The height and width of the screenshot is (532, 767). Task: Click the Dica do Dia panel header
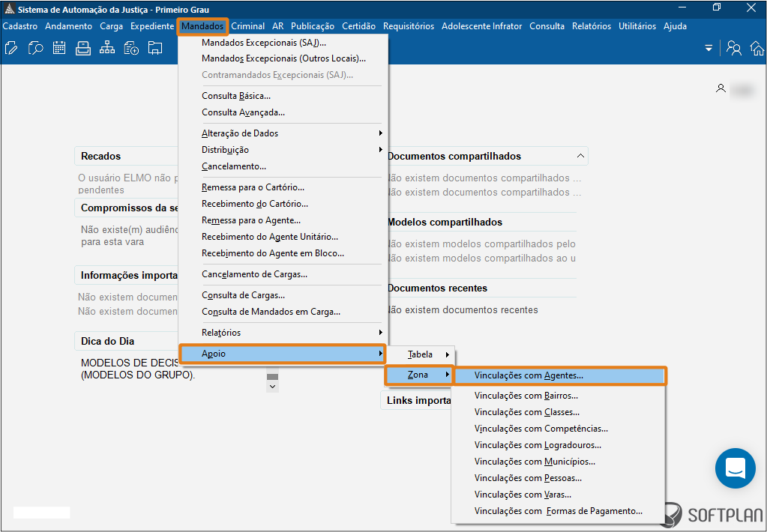[126, 341]
